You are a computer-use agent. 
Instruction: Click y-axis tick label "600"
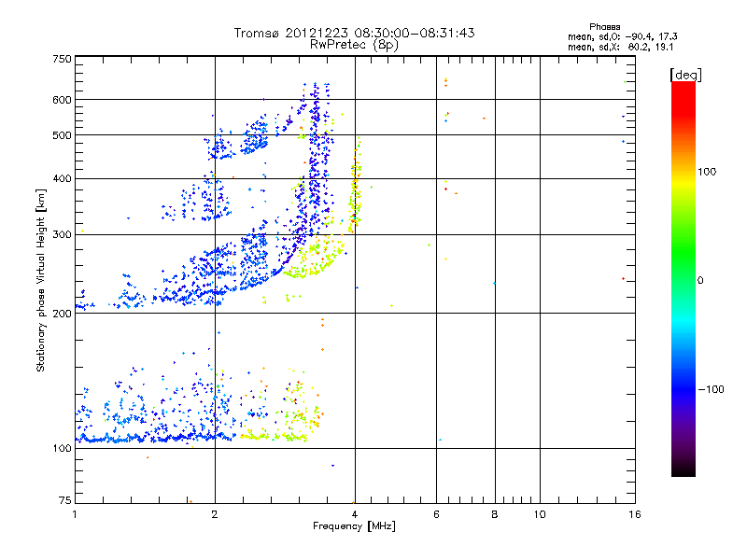[x=62, y=100]
